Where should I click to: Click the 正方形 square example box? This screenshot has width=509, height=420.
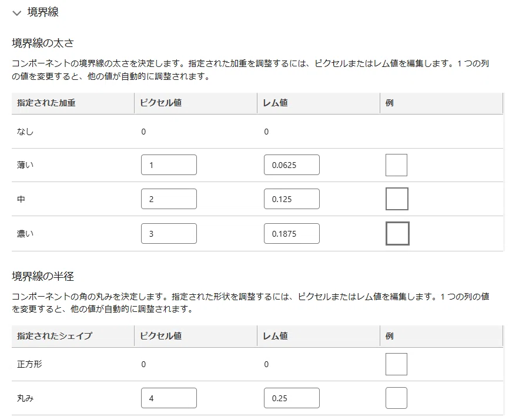click(396, 364)
